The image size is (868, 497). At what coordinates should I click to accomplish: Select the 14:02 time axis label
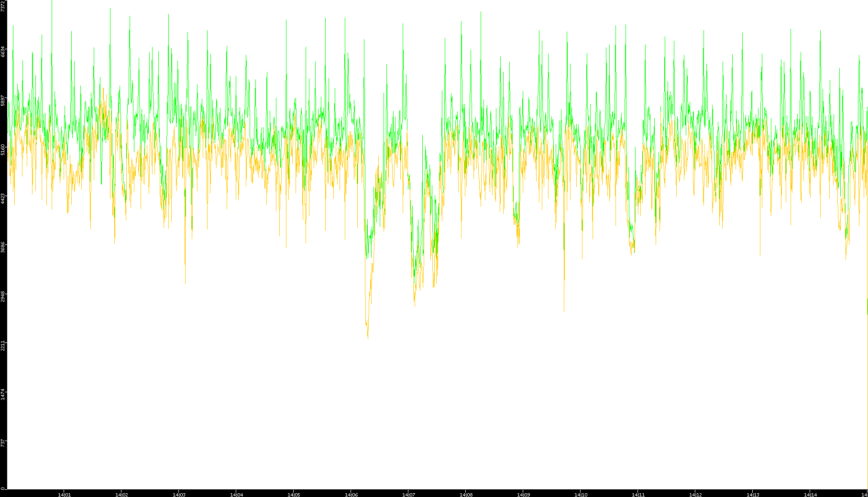pyautogui.click(x=121, y=495)
